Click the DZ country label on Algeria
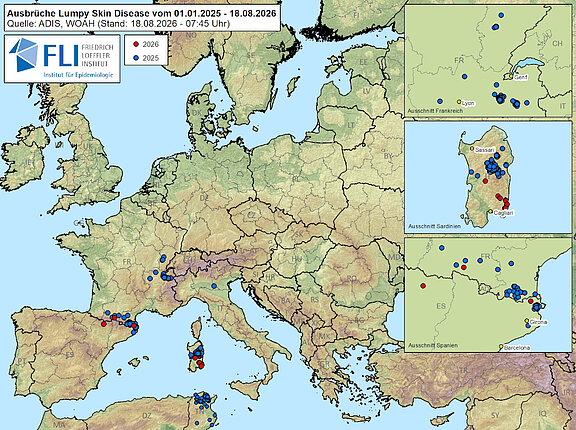The width and height of the screenshot is (576, 430). pyautogui.click(x=147, y=415)
